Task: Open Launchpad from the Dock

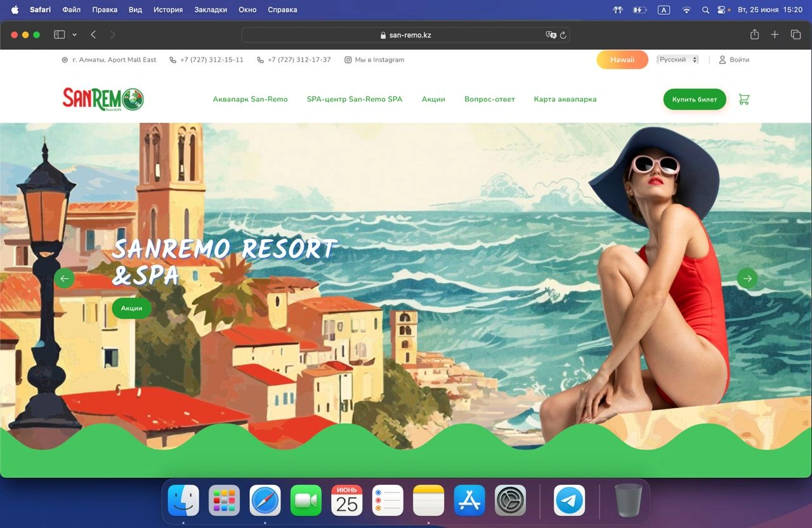Action: point(224,501)
